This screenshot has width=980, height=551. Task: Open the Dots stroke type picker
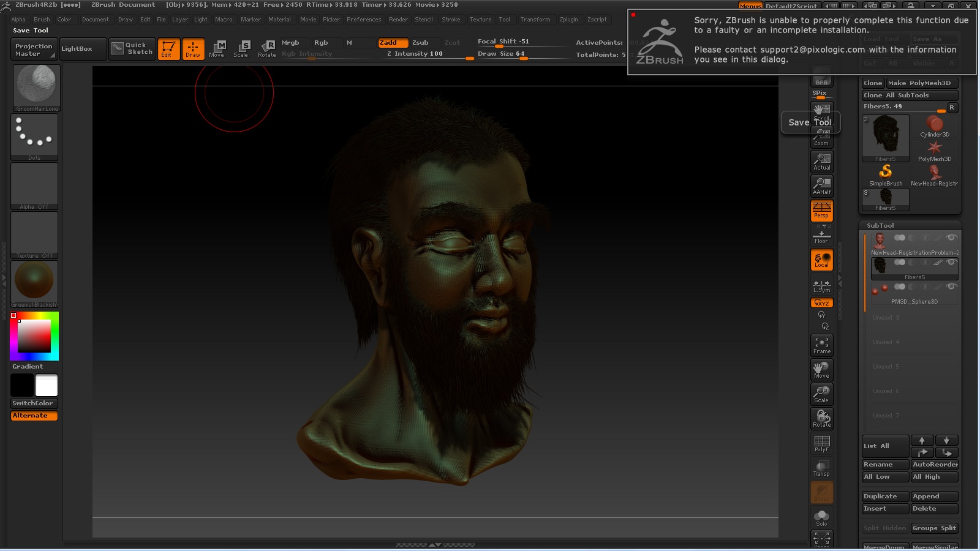pyautogui.click(x=34, y=137)
